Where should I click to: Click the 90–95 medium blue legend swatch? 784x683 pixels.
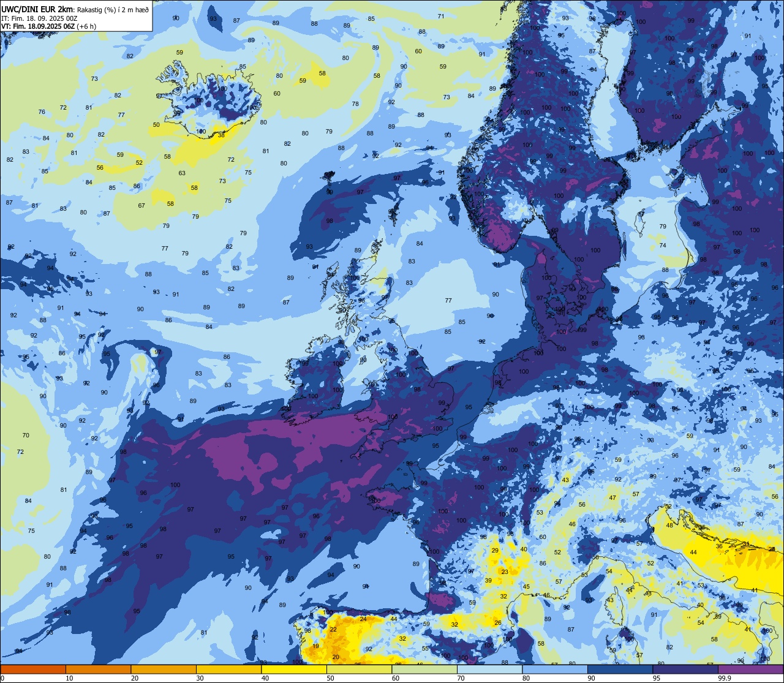(620, 669)
